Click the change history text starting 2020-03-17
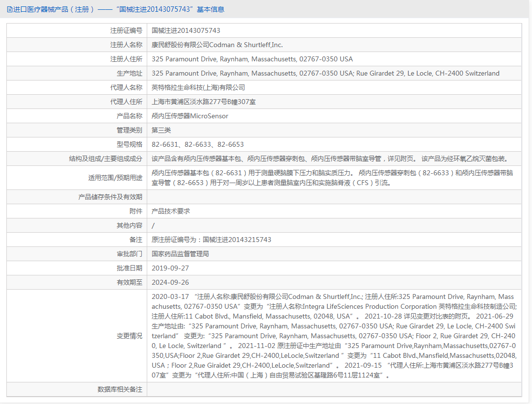This screenshot has height=404, width=532. coord(334,336)
